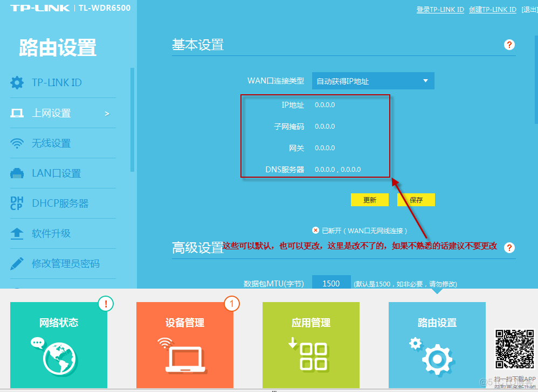
Task: Click the sidebar menu scrollbar
Action: pos(132,120)
